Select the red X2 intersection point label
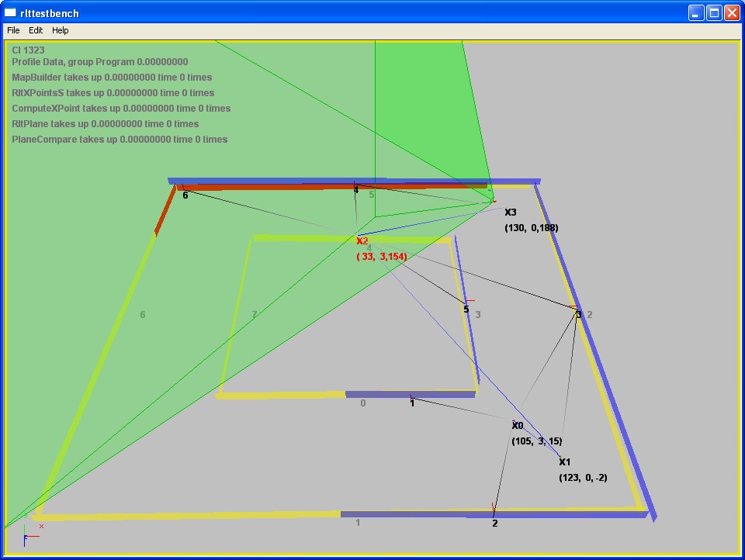Viewport: 745px width, 560px height. (x=362, y=241)
